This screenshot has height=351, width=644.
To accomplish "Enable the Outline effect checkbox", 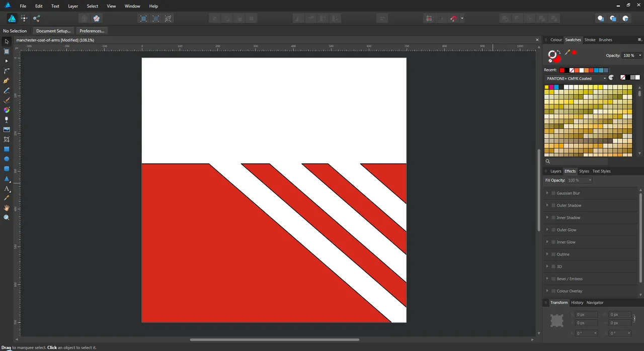I will click(x=553, y=254).
